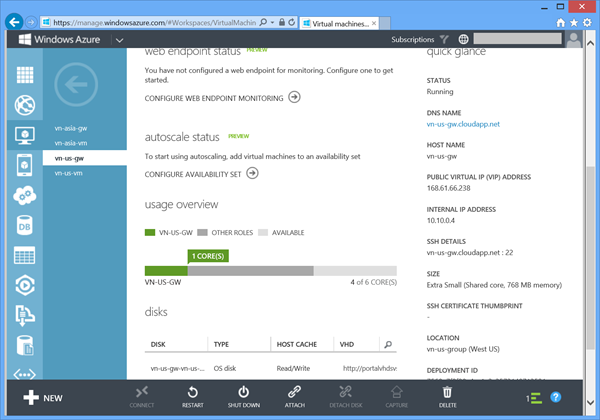Click the Available portion of usage bar
Image resolution: width=600 pixels, height=420 pixels.
[355, 271]
